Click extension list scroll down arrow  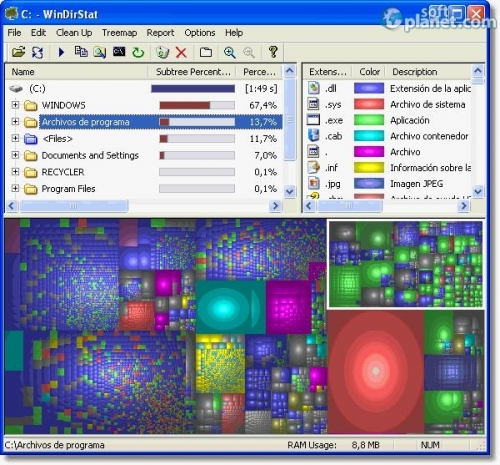[x=478, y=191]
